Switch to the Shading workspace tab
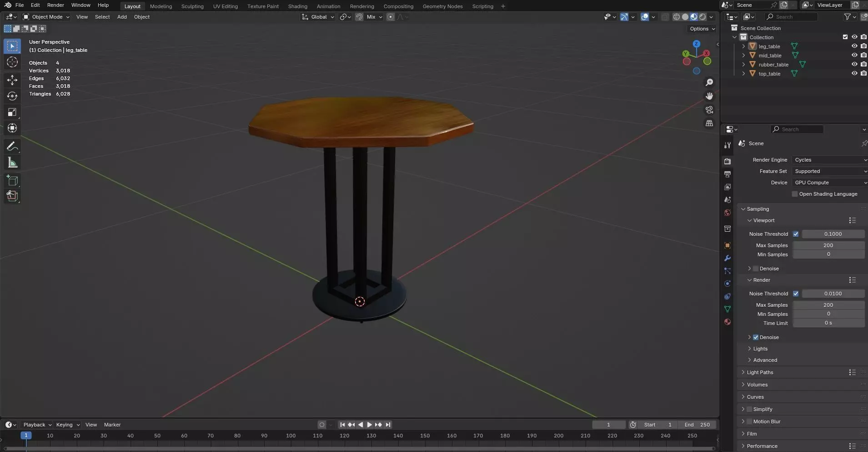Image resolution: width=868 pixels, height=452 pixels. [x=297, y=6]
